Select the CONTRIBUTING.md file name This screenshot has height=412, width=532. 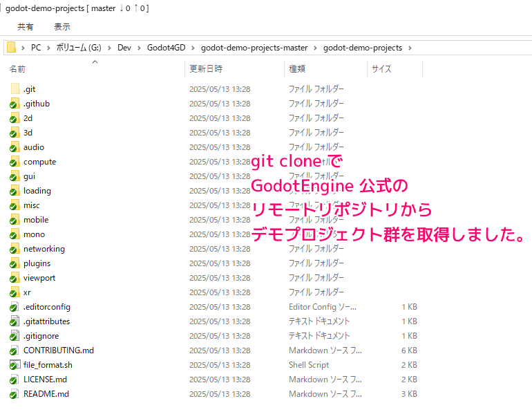[59, 350]
